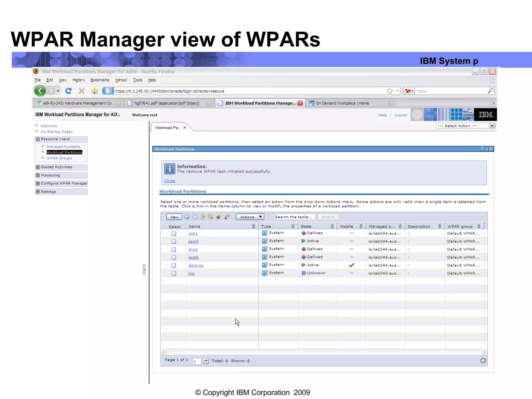Click the sort arrows on Name column
This screenshot has width=532, height=399.
(x=253, y=227)
